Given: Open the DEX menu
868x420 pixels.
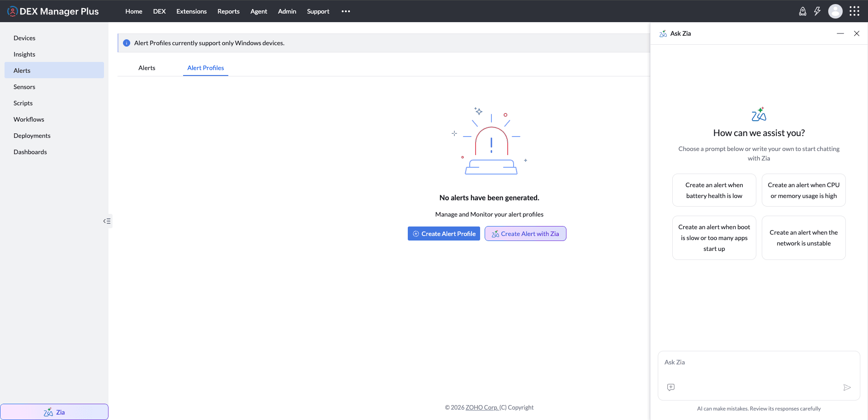Looking at the screenshot, I should click(160, 11).
